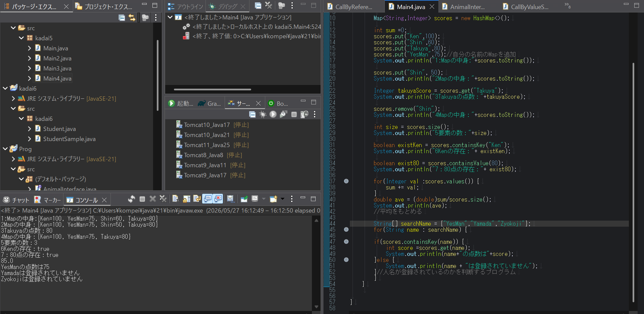The image size is (644, 314).
Task: Toggle Word Wrap in the console toolbar
Action: click(x=197, y=199)
